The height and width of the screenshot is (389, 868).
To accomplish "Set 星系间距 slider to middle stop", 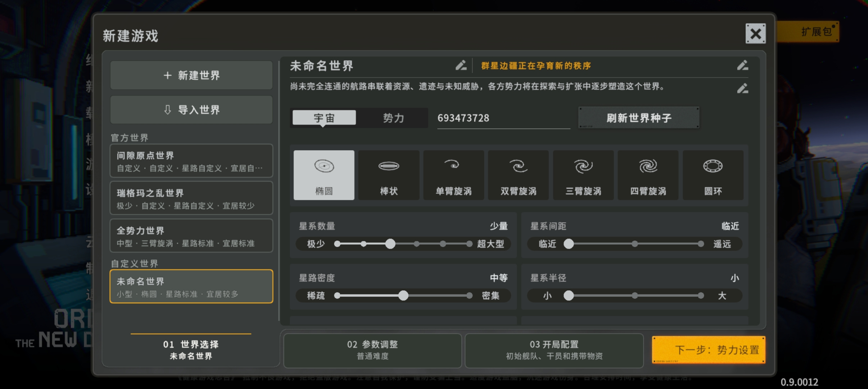I will [635, 244].
